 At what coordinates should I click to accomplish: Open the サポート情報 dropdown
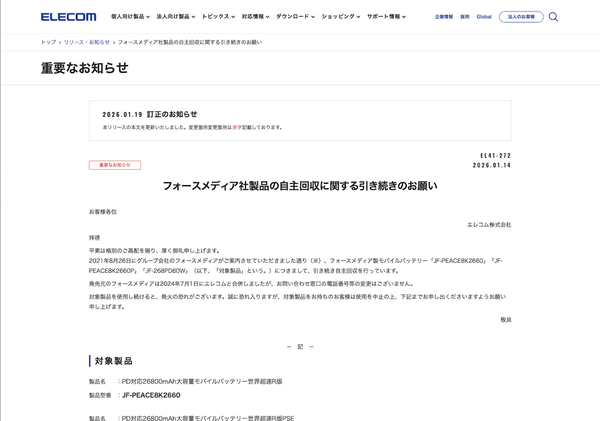(x=386, y=16)
